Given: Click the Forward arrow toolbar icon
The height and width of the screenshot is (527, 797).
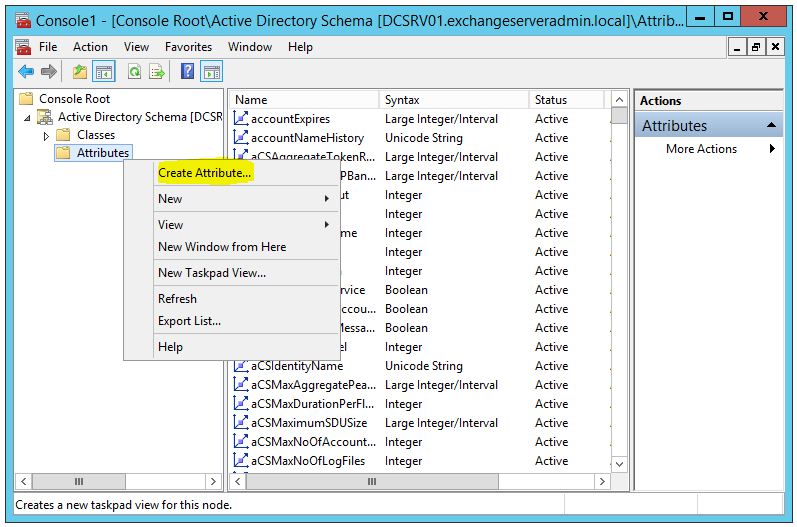Looking at the screenshot, I should (49, 72).
